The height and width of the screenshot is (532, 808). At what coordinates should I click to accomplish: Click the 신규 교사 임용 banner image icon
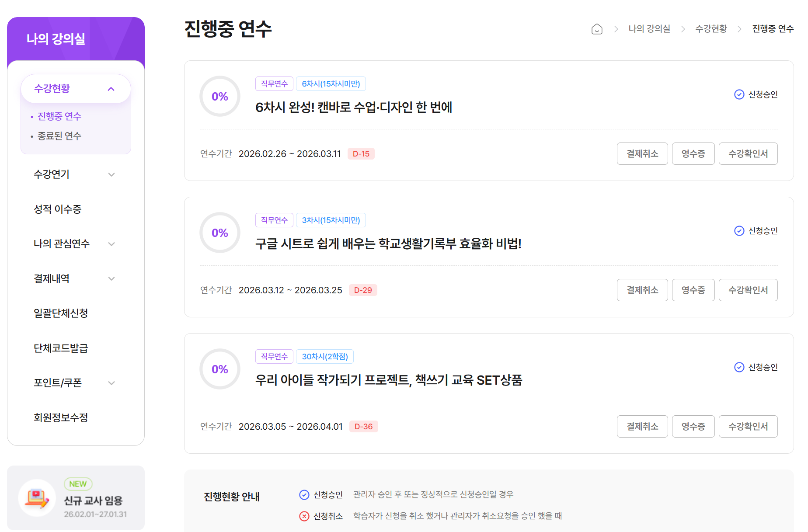tap(37, 498)
